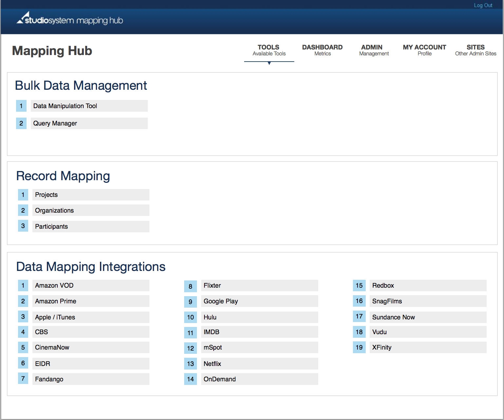Go to My Account Profile tab
The image size is (504, 420).
pyautogui.click(x=424, y=50)
